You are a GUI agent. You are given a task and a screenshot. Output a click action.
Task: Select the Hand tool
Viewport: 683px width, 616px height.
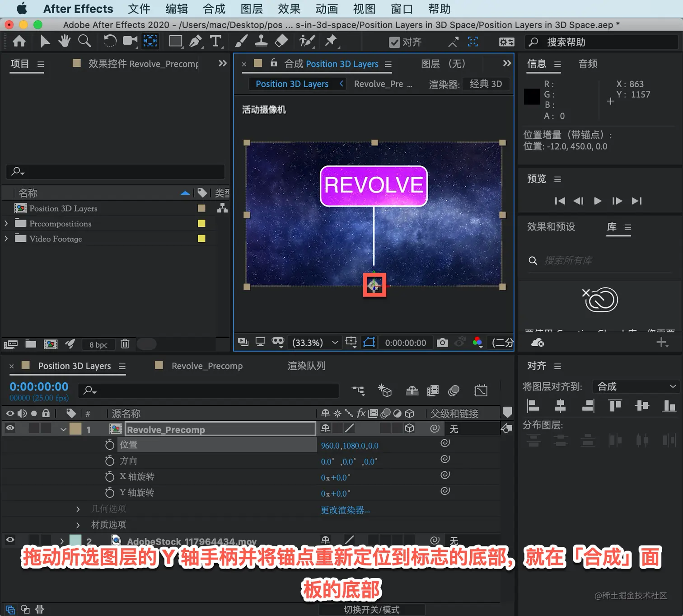tap(65, 42)
